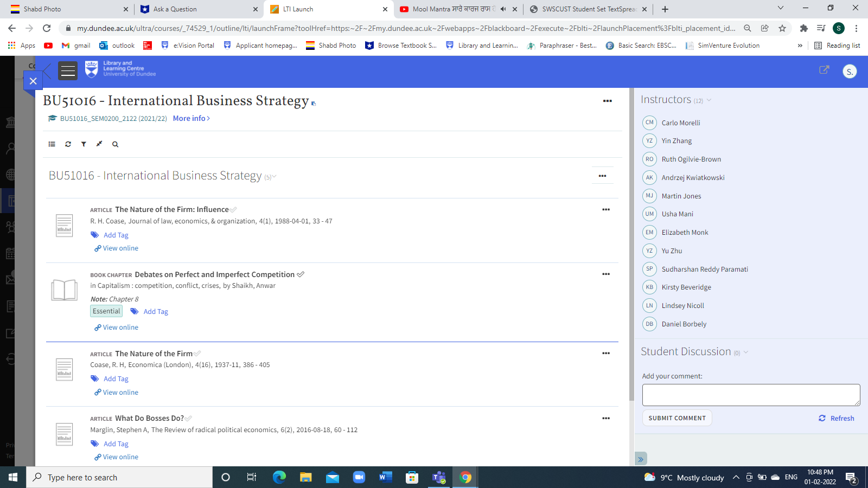
Task: Open Microsoft Word from taskbar
Action: point(385,477)
